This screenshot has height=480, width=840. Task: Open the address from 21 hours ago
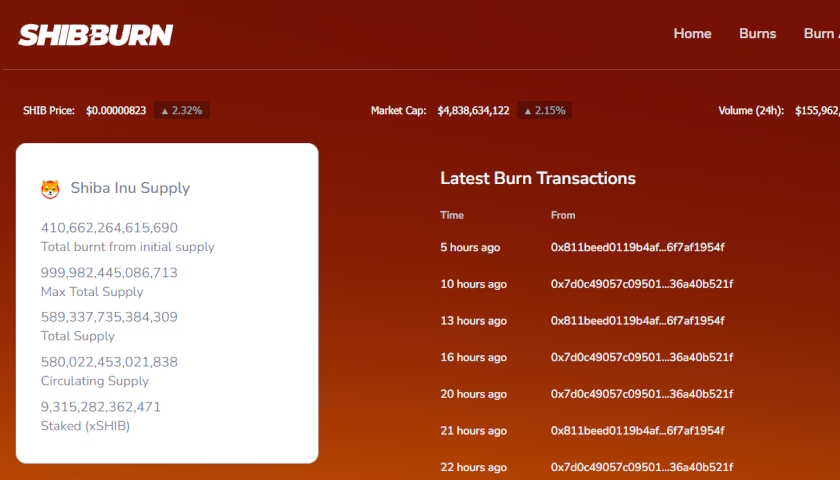(x=638, y=431)
